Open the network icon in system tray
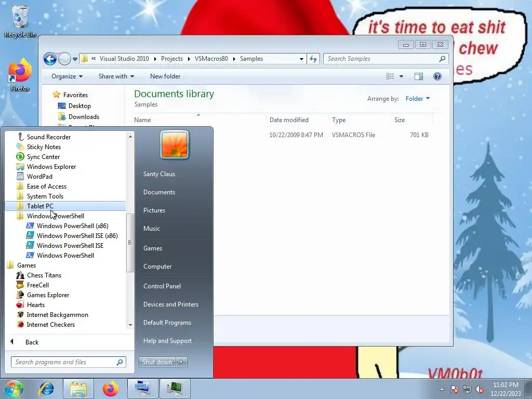Screen dimensions: 532x399 pos(467,390)
